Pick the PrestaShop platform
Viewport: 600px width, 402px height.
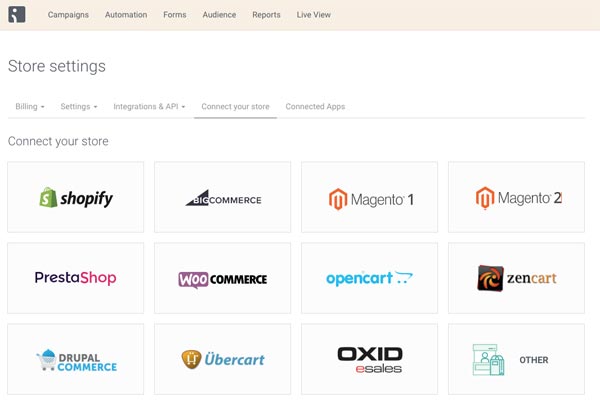pos(76,278)
